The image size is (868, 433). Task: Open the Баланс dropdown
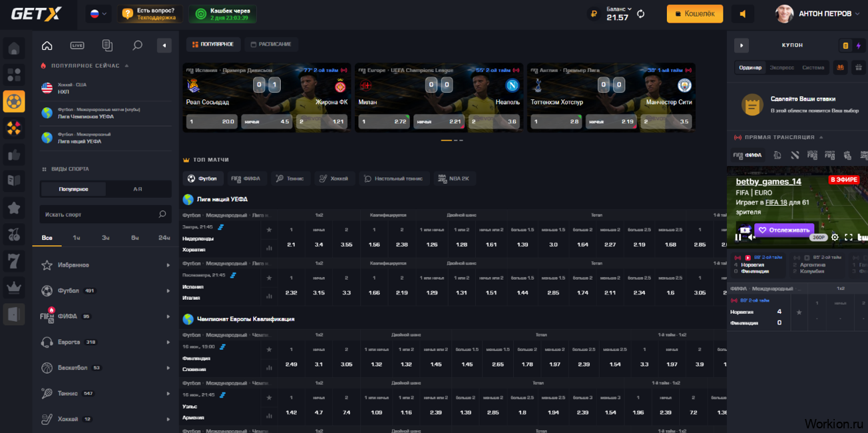tap(619, 9)
